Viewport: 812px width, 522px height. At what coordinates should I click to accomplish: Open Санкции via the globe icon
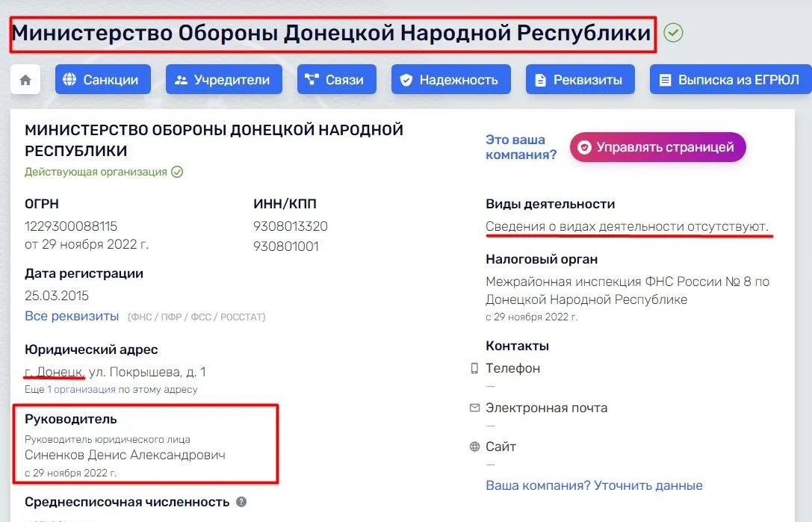coord(69,79)
